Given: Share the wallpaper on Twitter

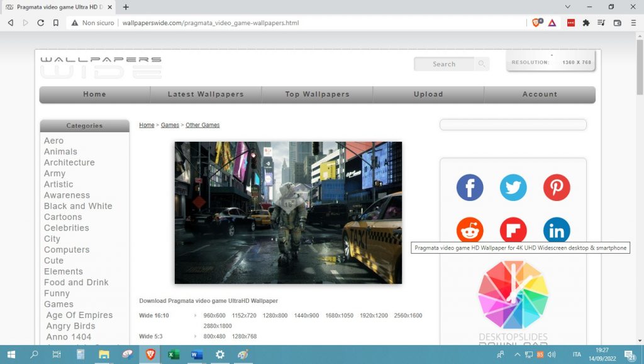Looking at the screenshot, I should click(x=513, y=187).
